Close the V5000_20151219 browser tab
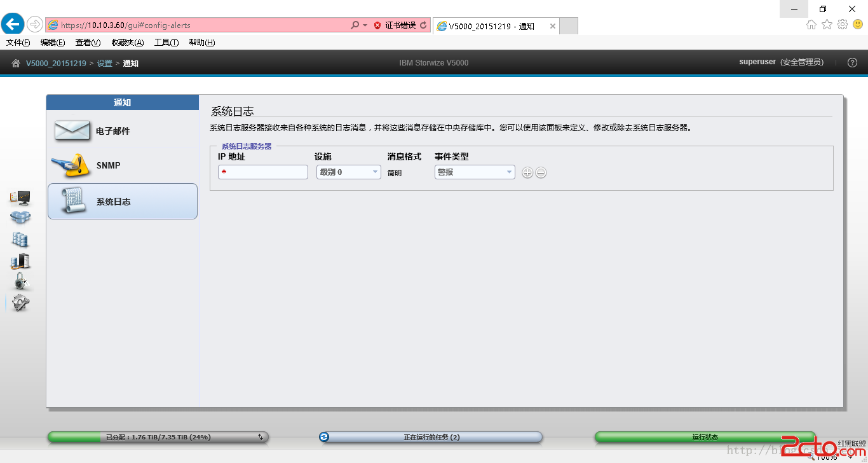The width and height of the screenshot is (868, 463). (x=553, y=26)
